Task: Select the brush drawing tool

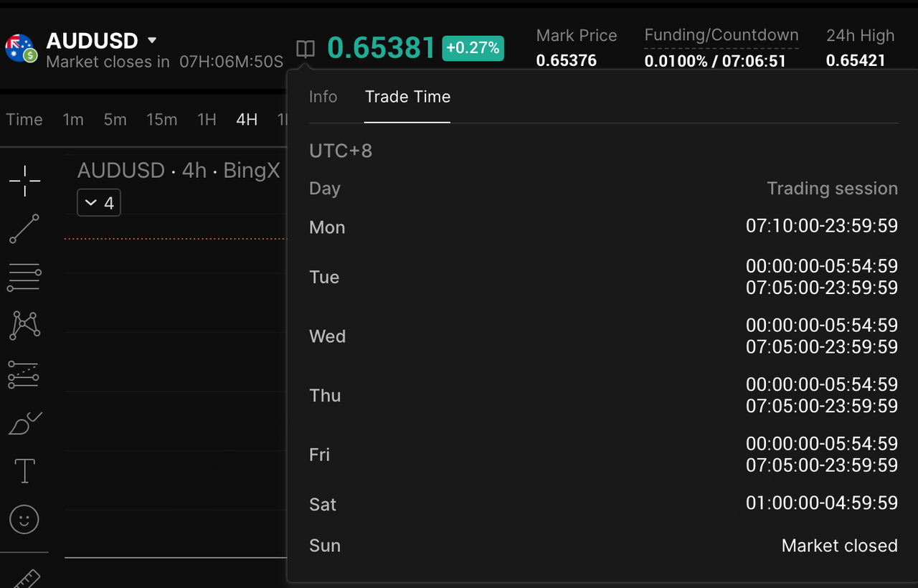Action: click(24, 423)
